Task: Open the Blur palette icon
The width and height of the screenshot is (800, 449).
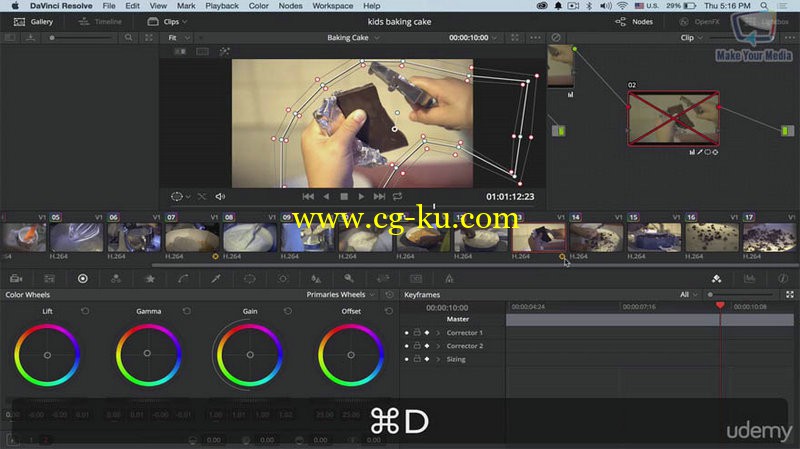Action: [x=316, y=279]
